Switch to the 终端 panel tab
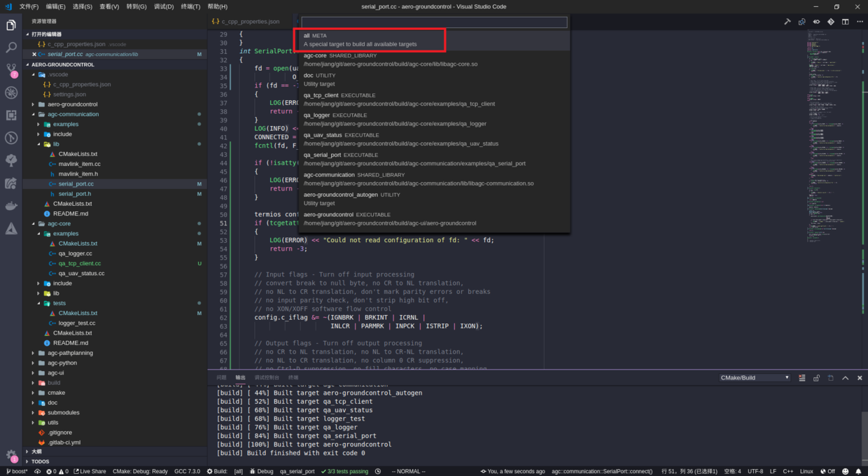 (293, 378)
